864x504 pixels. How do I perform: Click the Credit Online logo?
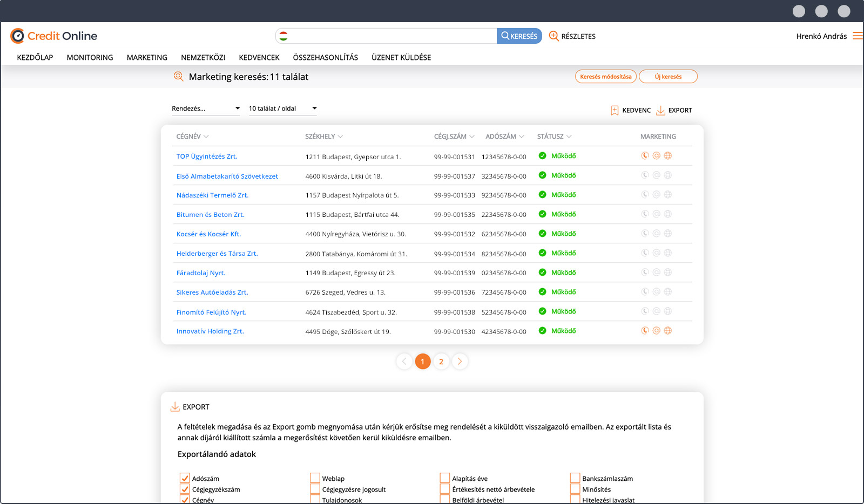click(54, 36)
